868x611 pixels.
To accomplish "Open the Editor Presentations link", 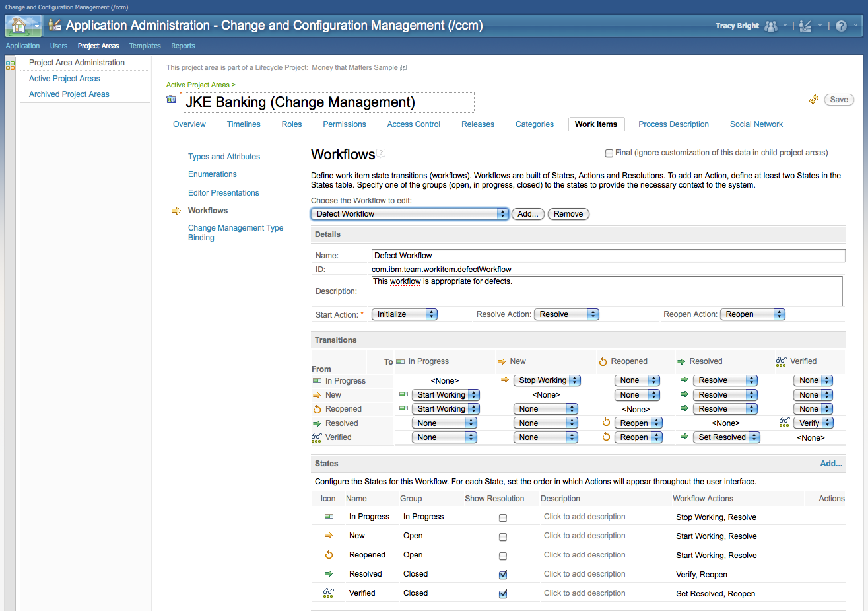I will (224, 193).
